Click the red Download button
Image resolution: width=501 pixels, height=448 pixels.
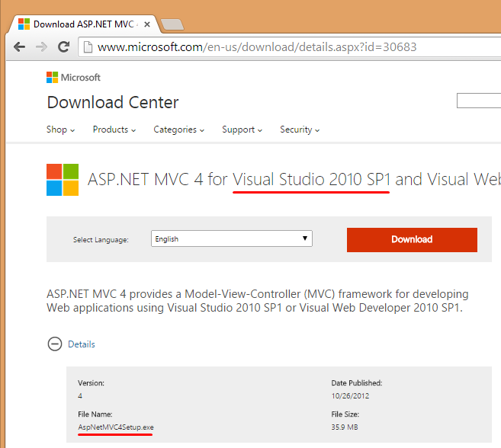click(x=412, y=240)
